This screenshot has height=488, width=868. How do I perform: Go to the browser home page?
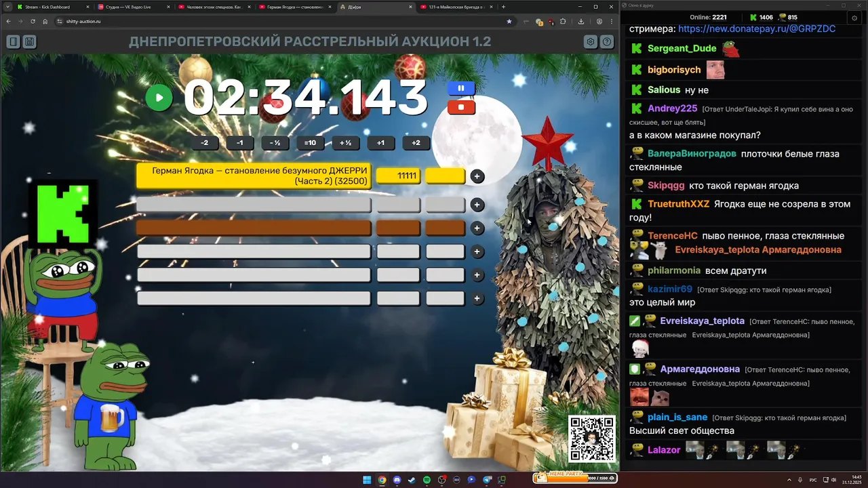pyautogui.click(x=45, y=21)
